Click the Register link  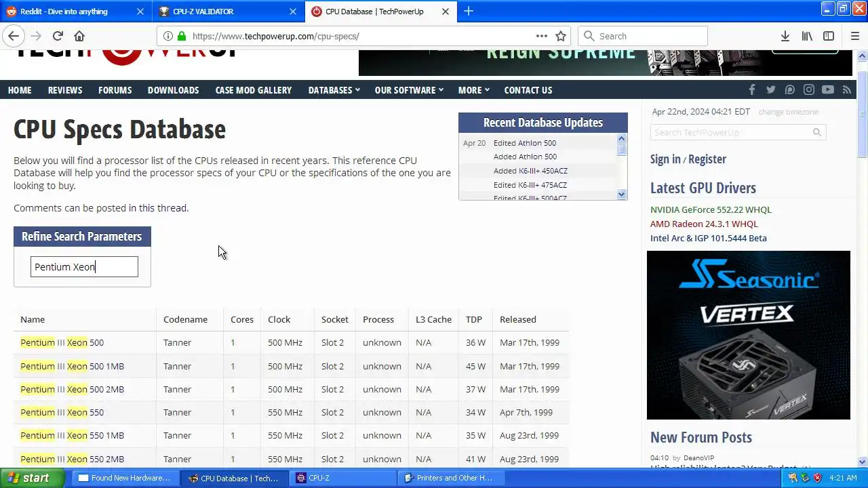click(x=707, y=159)
